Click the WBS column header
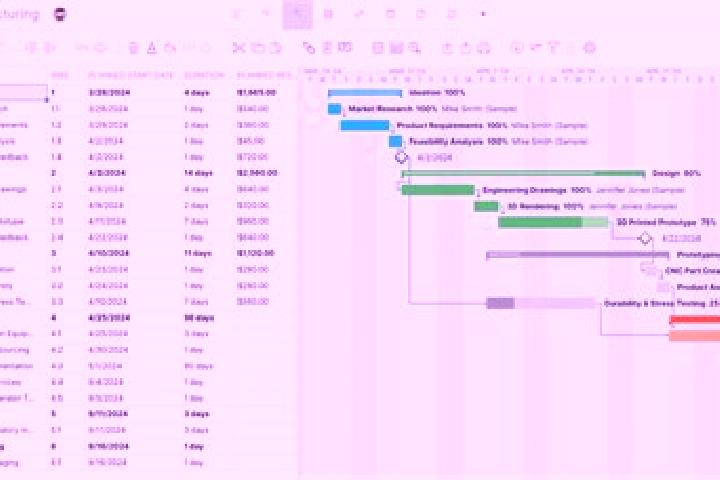The height and width of the screenshot is (480, 720). coord(60,75)
